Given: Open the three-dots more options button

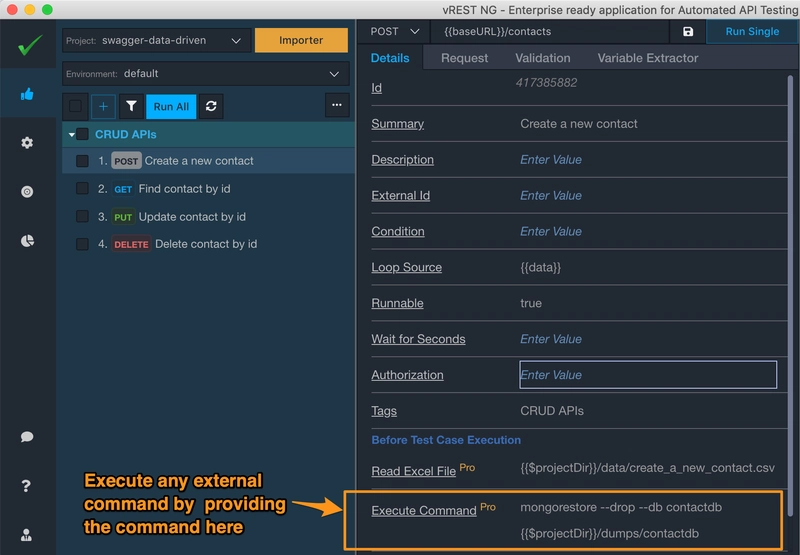Looking at the screenshot, I should click(337, 105).
